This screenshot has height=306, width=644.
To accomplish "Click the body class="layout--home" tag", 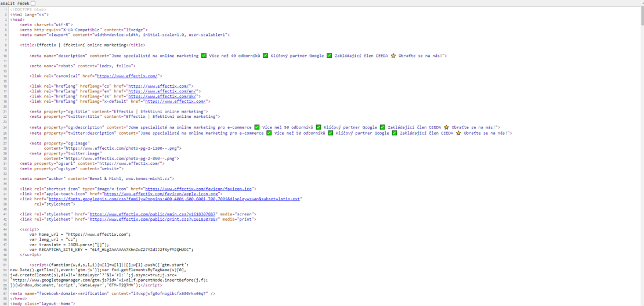I will 43,304.
